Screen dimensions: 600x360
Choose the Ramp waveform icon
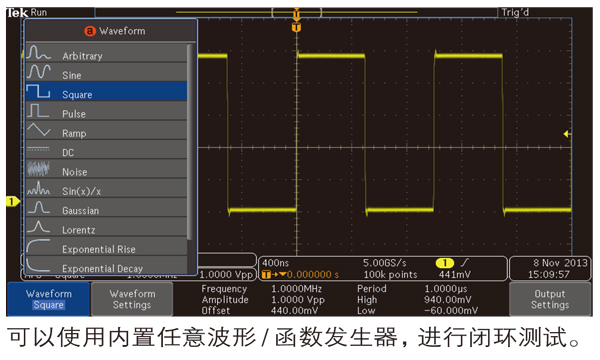click(x=38, y=130)
